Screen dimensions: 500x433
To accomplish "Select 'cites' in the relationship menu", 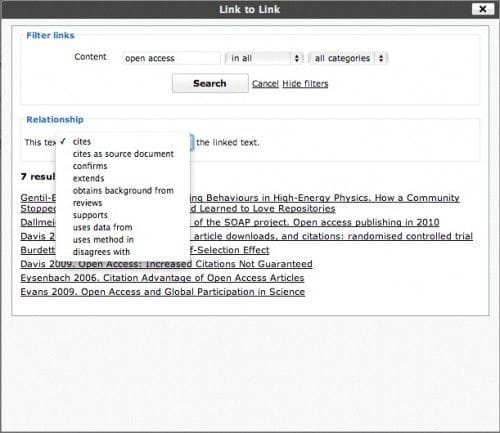I will coord(123,141).
